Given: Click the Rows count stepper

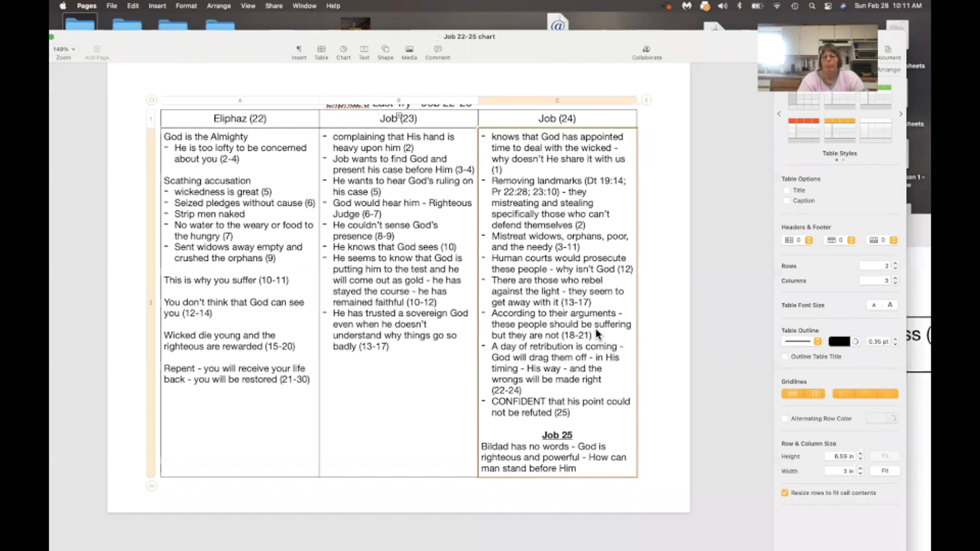Looking at the screenshot, I should click(x=895, y=266).
